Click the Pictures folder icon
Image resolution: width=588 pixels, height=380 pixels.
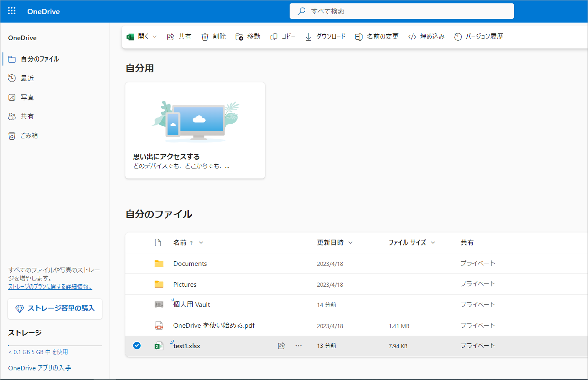(x=159, y=284)
